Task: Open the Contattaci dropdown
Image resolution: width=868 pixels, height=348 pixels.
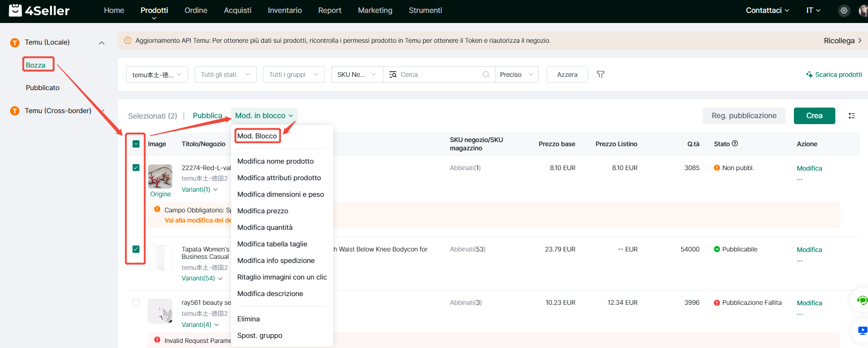Action: point(767,10)
